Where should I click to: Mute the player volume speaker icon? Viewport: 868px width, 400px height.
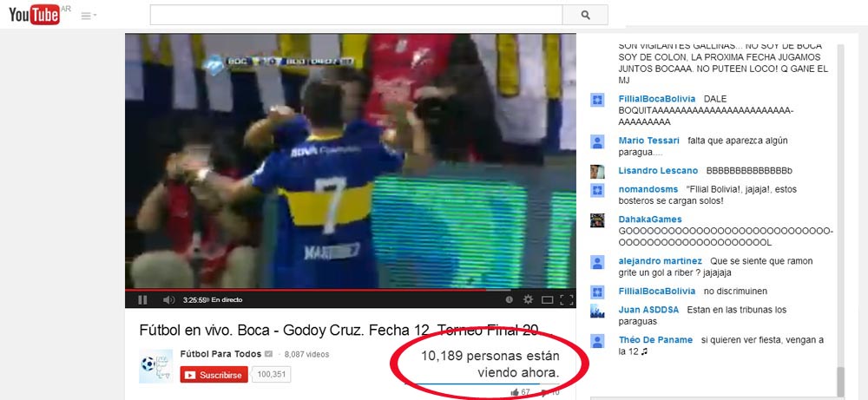(168, 300)
